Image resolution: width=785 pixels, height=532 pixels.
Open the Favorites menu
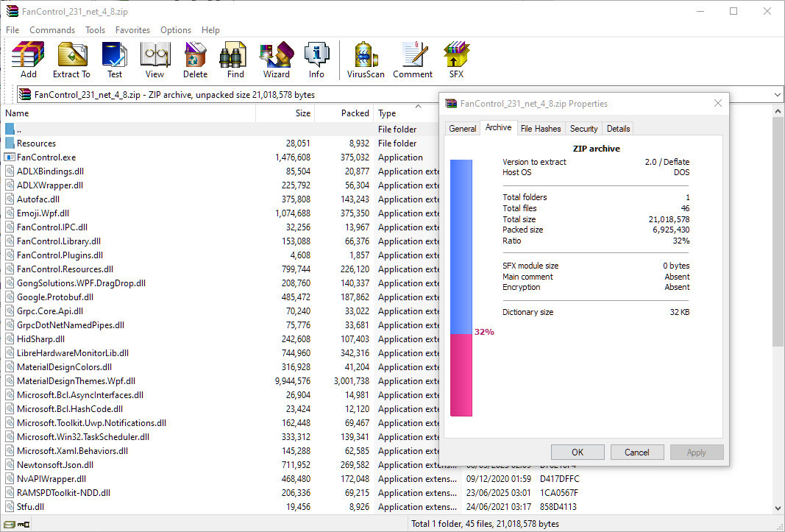132,30
